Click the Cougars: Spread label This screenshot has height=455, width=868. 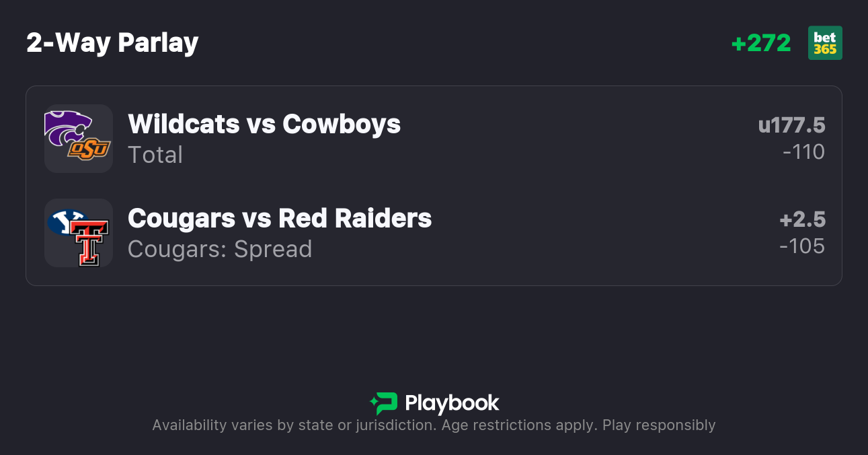220,249
